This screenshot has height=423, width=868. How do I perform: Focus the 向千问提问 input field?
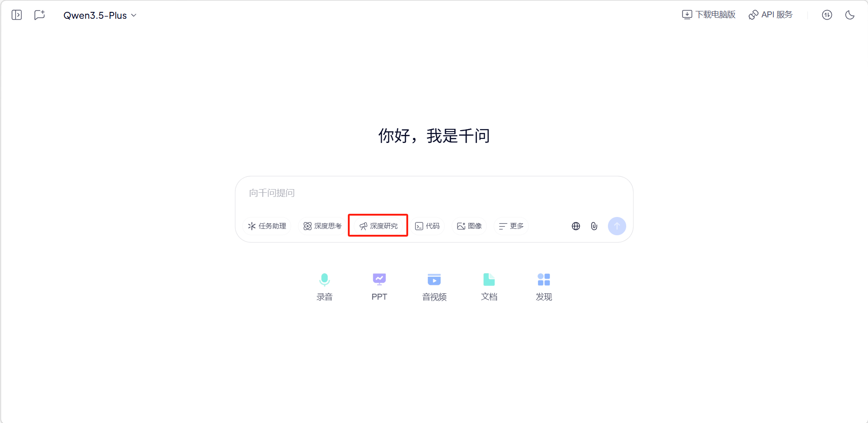point(433,193)
